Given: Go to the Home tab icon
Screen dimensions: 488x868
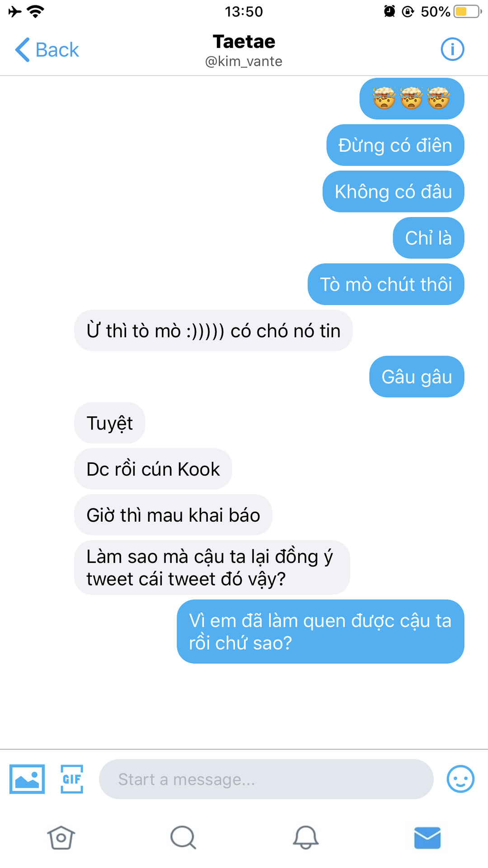Looking at the screenshot, I should click(61, 838).
